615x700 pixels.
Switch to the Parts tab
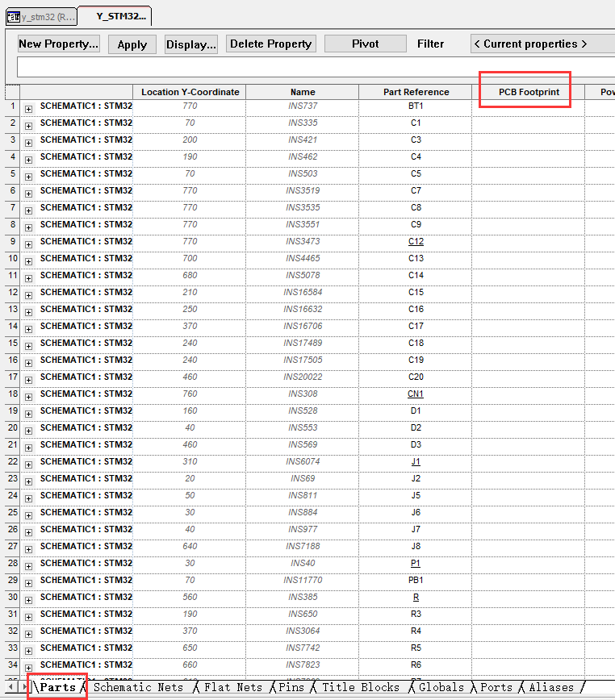tap(57, 687)
